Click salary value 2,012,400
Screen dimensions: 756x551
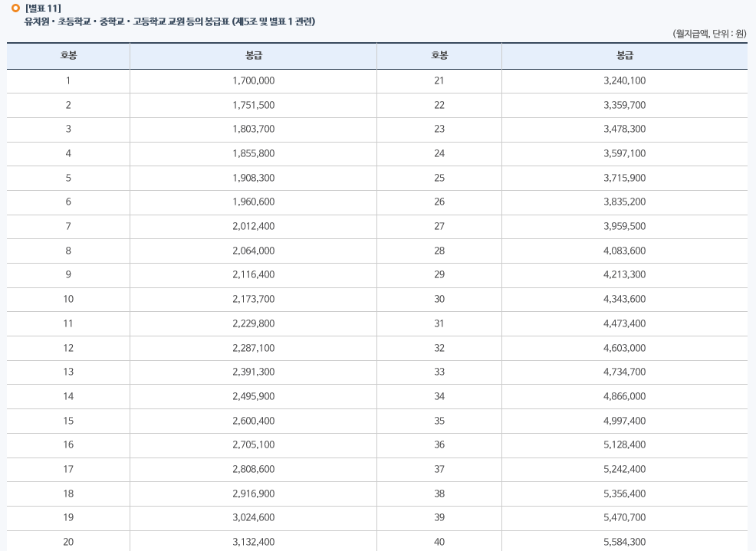click(x=254, y=226)
